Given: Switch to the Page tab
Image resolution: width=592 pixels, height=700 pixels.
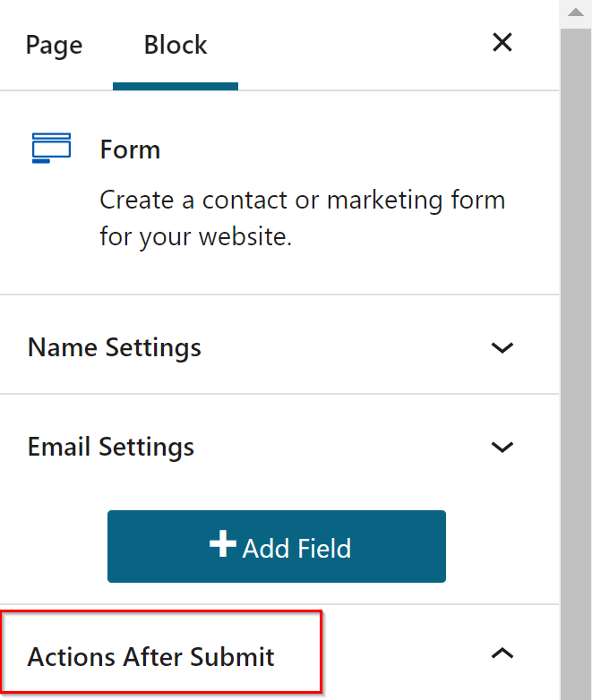Looking at the screenshot, I should click(x=54, y=45).
